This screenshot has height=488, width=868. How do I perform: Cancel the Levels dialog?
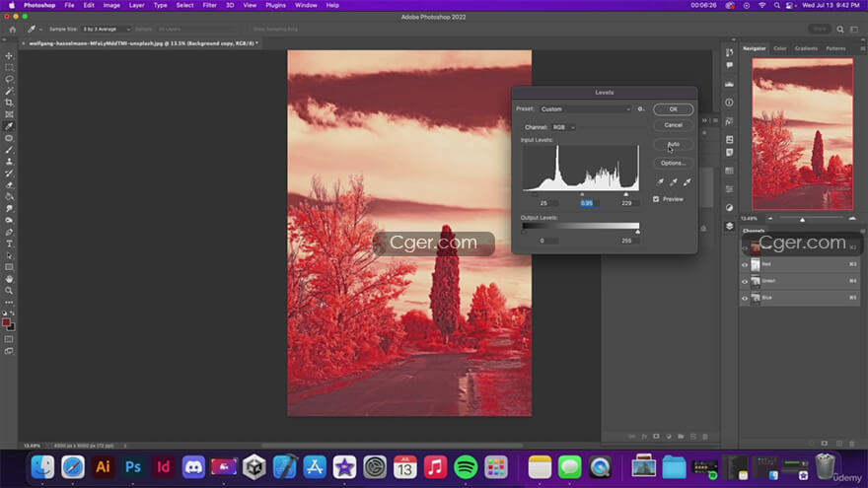(x=673, y=125)
